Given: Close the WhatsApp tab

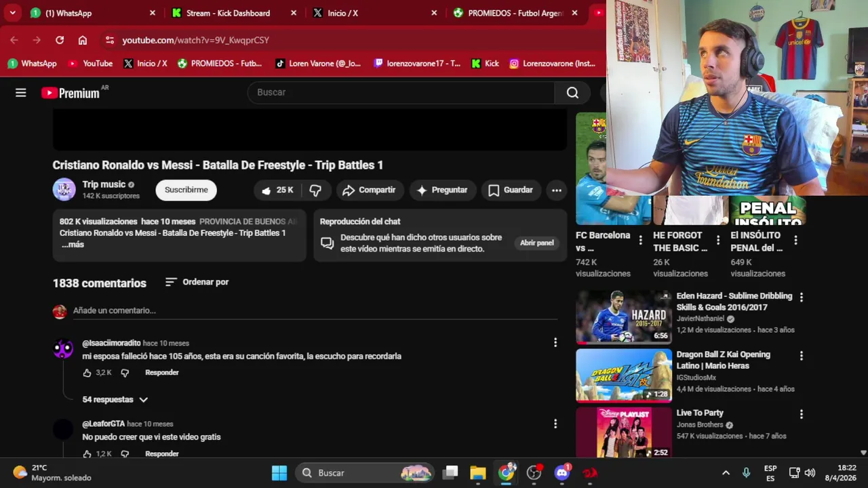Looking at the screenshot, I should click(153, 13).
